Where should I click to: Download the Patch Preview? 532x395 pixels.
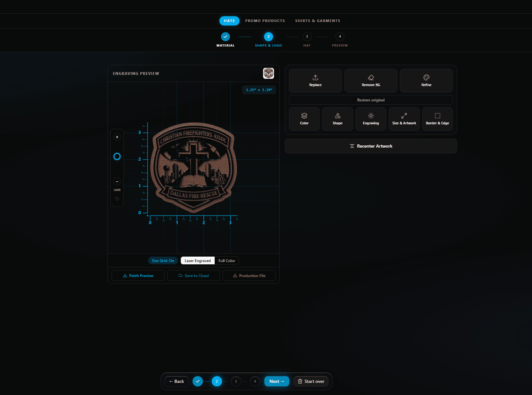tap(138, 275)
